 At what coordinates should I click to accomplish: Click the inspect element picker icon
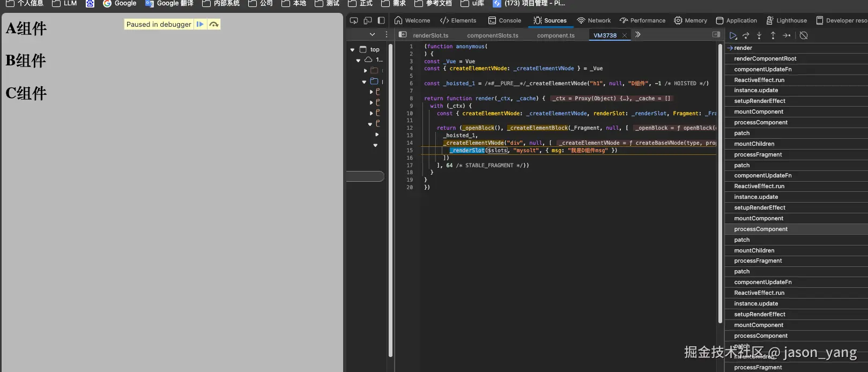[x=354, y=20]
